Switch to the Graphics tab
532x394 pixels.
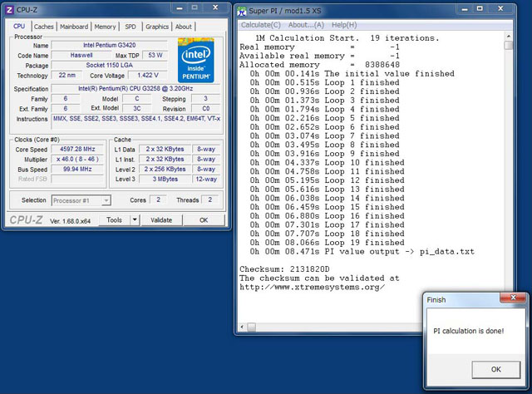[x=157, y=27]
